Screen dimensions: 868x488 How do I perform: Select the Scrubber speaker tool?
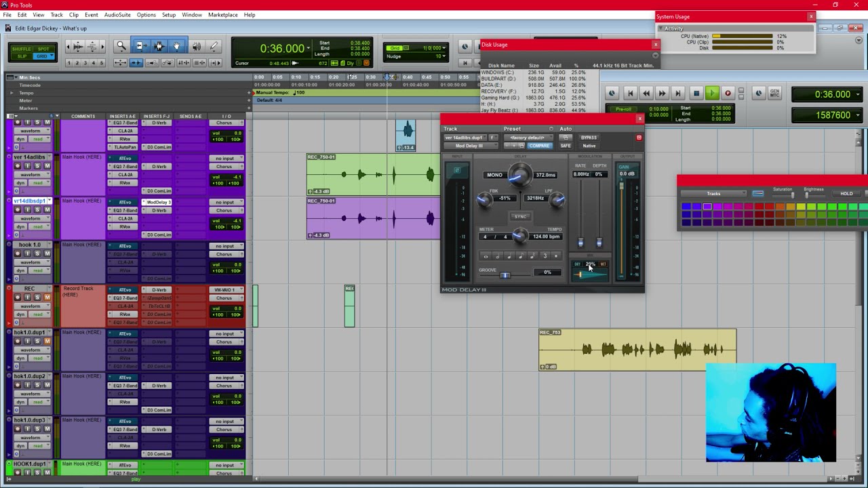197,46
